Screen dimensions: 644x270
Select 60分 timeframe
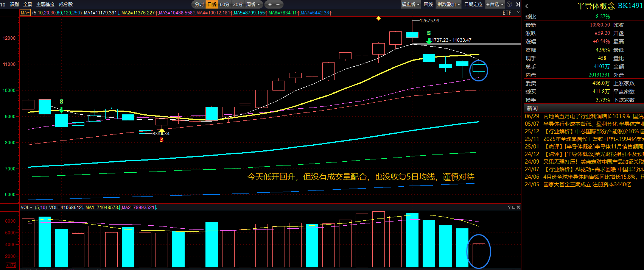(225, 4)
